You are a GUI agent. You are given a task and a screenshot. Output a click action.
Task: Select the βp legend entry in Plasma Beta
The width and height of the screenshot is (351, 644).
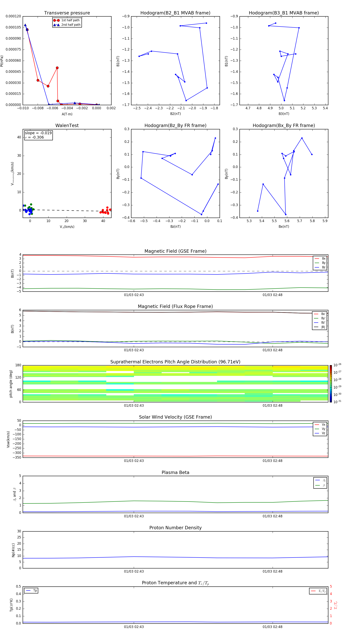[x=320, y=480]
